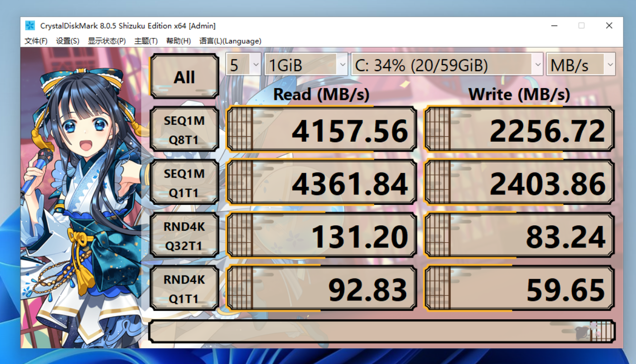Viewport: 636px width, 364px height.
Task: Close the CrystalDiskMark window
Action: 609,26
